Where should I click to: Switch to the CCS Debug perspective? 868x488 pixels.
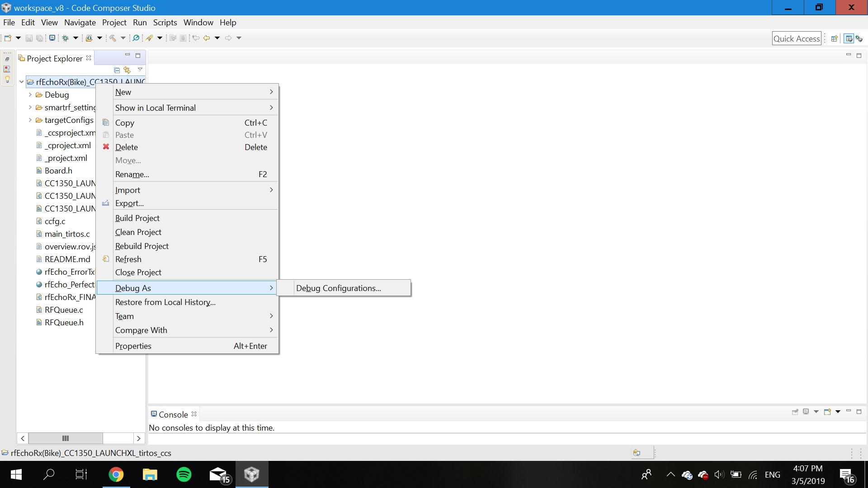tap(859, 39)
